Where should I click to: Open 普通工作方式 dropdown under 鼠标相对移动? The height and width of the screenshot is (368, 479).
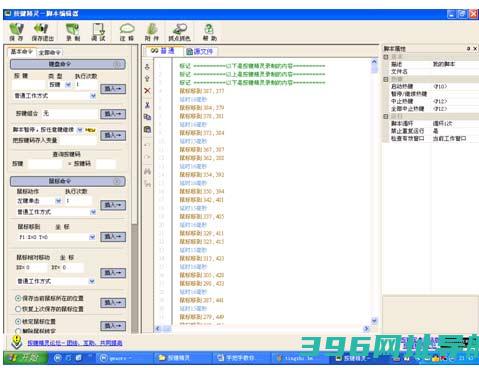92,281
